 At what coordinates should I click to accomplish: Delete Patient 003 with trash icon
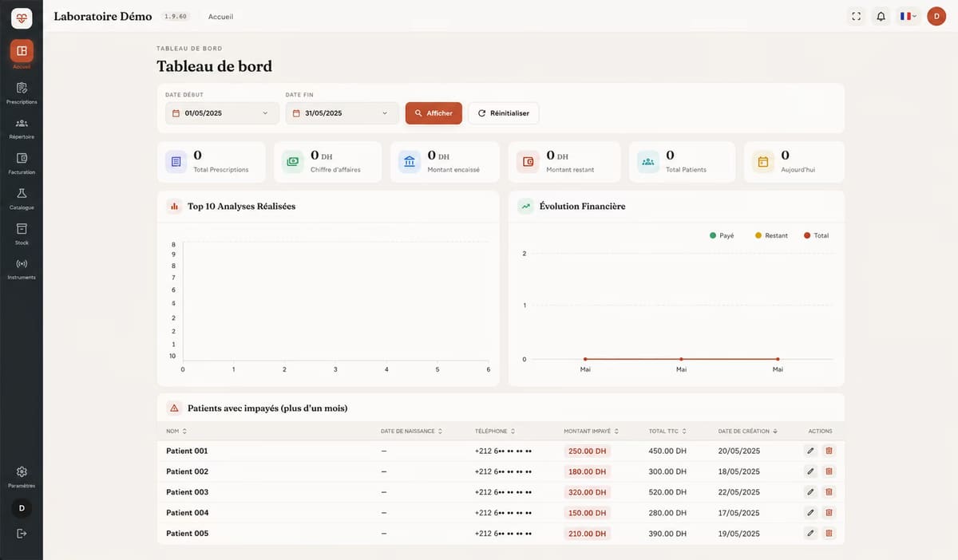(x=829, y=492)
